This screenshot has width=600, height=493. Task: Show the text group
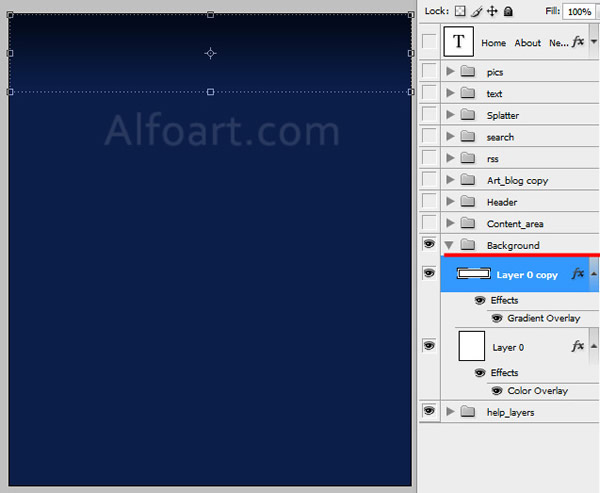point(429,92)
